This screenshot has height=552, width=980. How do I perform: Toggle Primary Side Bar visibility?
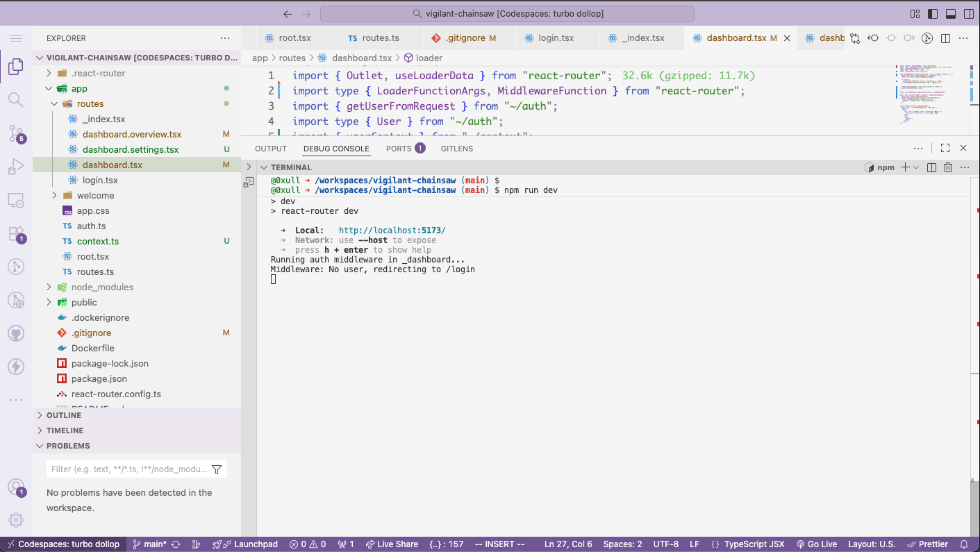pyautogui.click(x=933, y=14)
